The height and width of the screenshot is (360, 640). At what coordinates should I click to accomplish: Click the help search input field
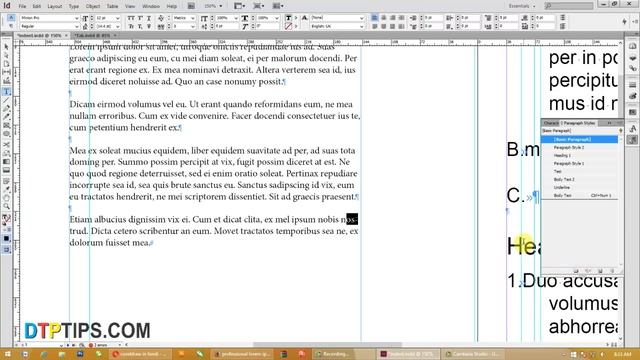(569, 6)
